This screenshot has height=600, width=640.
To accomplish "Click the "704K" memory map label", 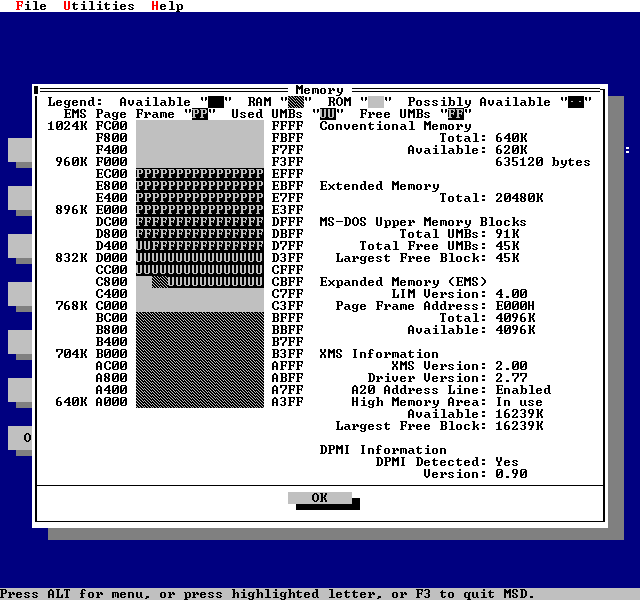I will click(x=71, y=354).
